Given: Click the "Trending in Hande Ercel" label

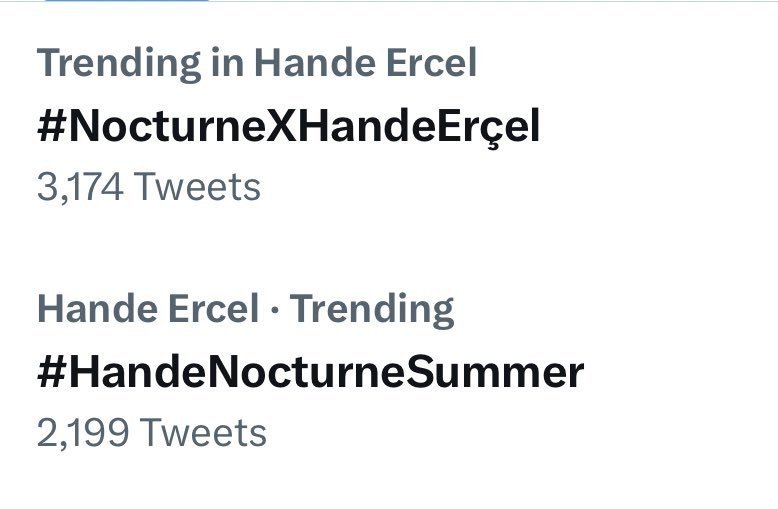Looking at the screenshot, I should coord(257,64).
